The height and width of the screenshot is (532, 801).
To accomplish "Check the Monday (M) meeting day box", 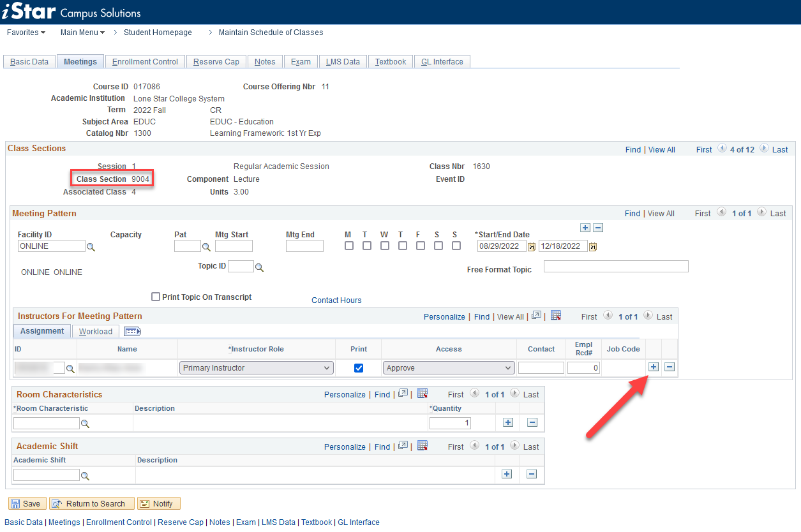I will pos(349,246).
